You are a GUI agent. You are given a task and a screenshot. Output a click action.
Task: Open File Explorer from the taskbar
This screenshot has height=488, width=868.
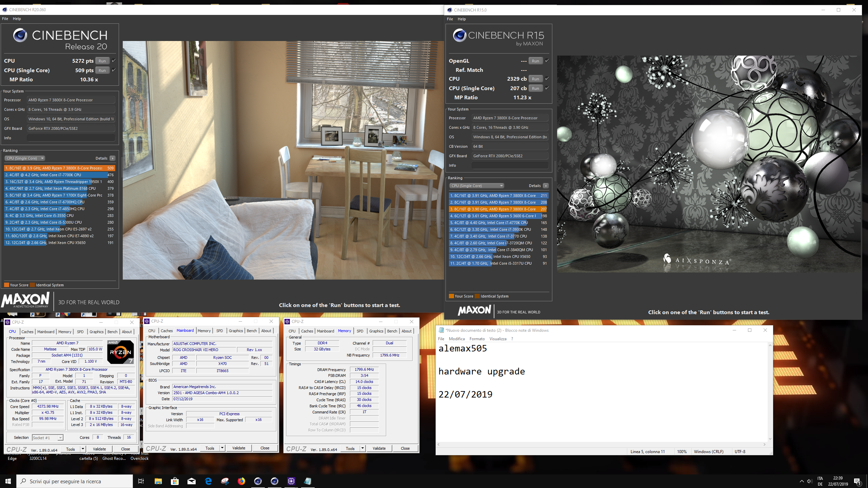(x=158, y=481)
